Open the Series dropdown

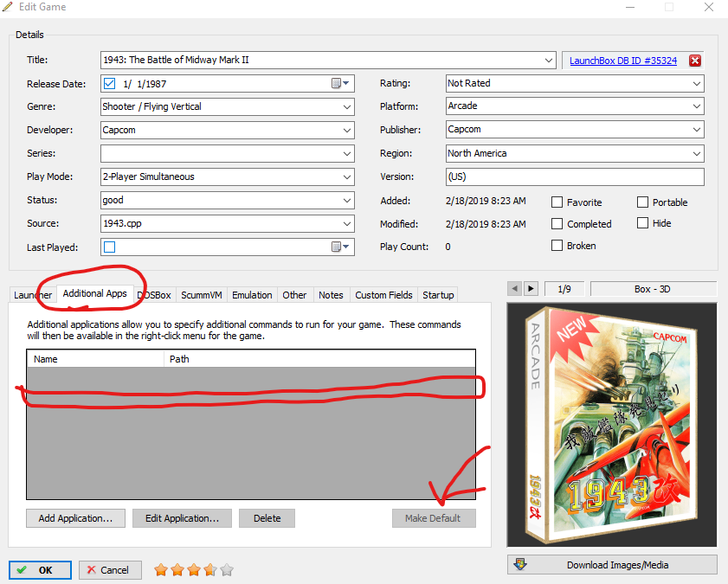coord(347,153)
